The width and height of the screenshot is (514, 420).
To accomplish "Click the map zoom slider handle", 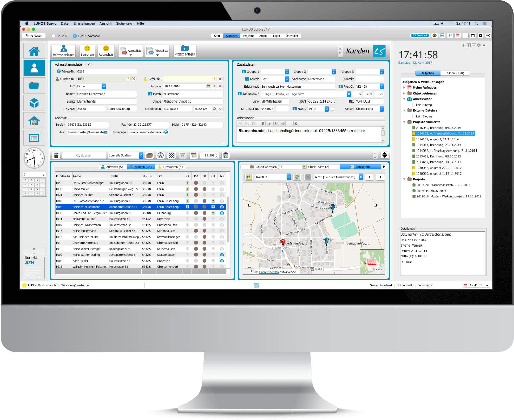I will point(249,261).
